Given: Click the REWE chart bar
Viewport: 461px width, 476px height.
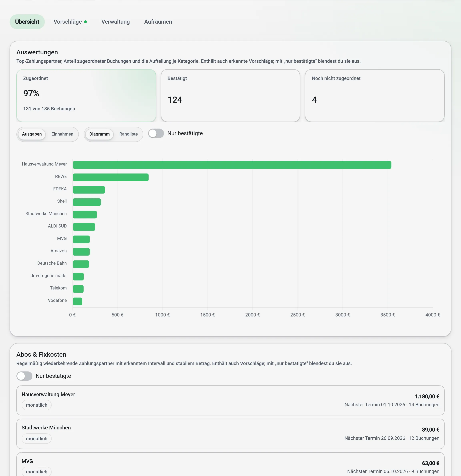Looking at the screenshot, I should (111, 177).
